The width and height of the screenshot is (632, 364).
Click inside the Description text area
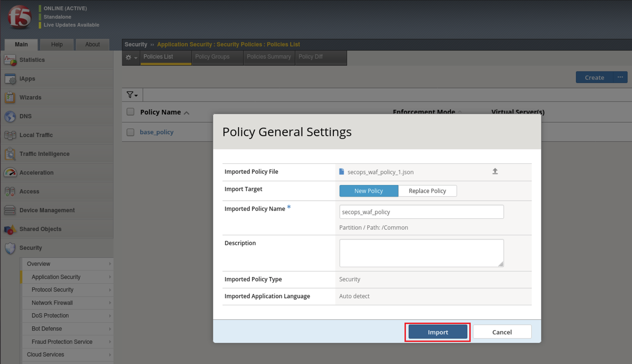tap(421, 253)
